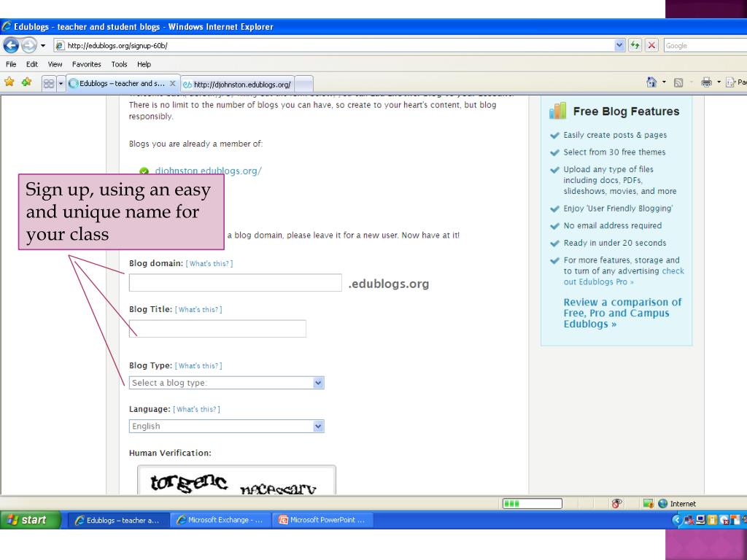Open the tab list dropdown arrow
The image size is (747, 560).
tap(61, 85)
